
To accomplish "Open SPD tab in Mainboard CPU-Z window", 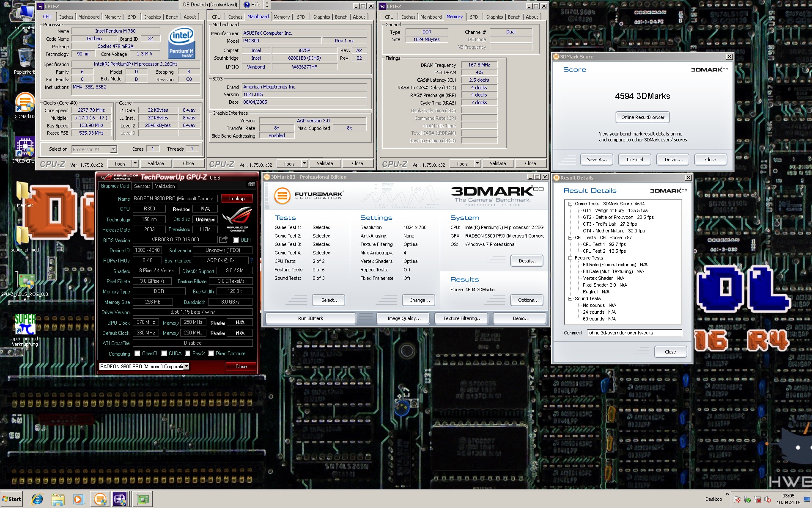I will click(301, 17).
